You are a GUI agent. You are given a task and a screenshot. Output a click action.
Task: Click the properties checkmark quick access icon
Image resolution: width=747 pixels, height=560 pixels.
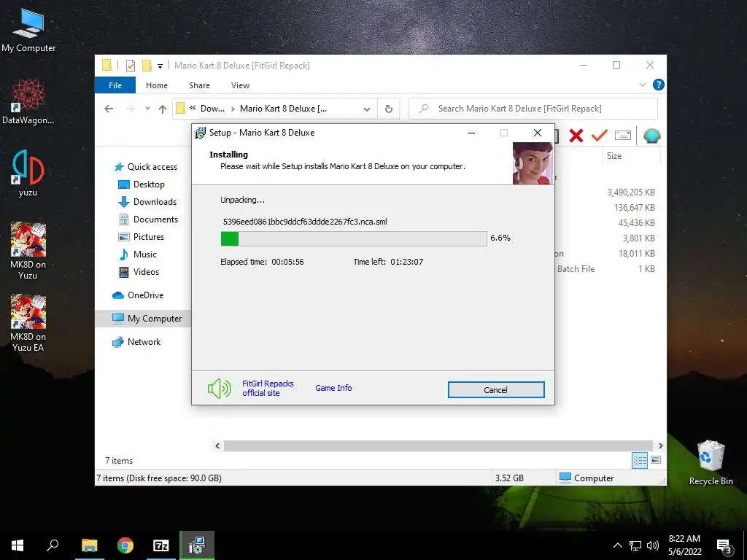pyautogui.click(x=130, y=66)
